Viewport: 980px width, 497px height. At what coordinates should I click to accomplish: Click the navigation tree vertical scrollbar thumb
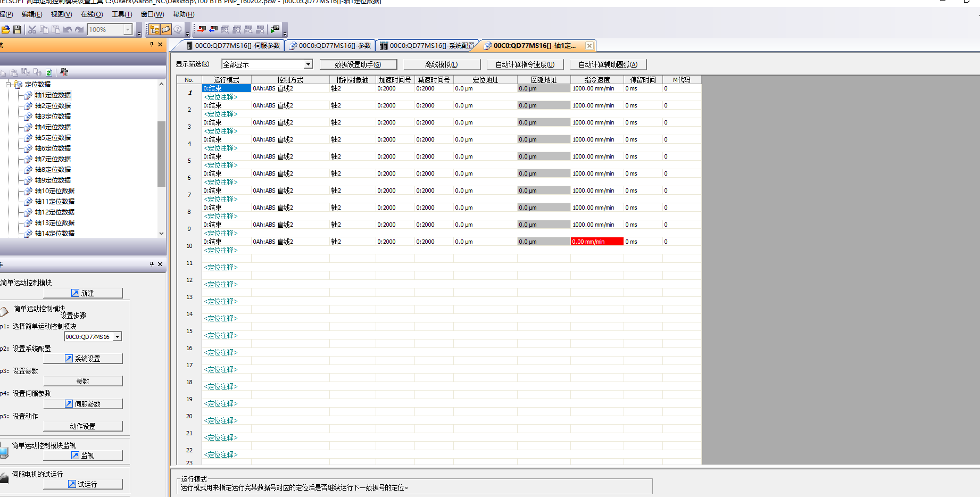(x=161, y=153)
